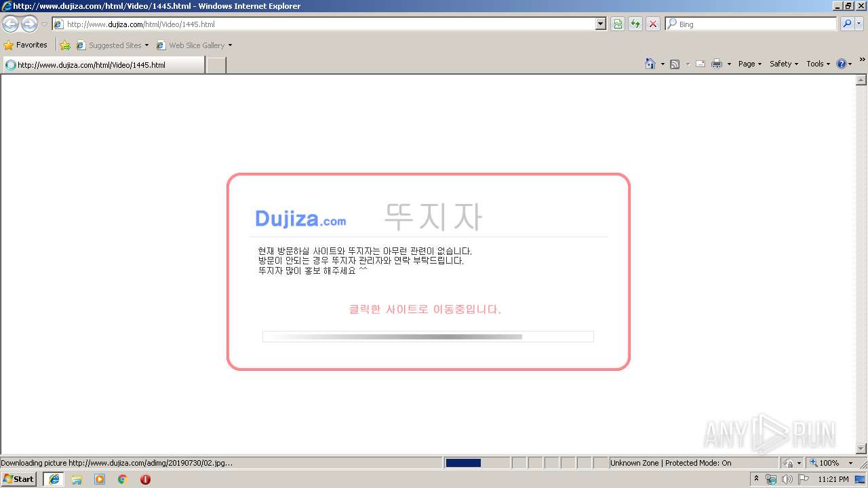The height and width of the screenshot is (488, 868).
Task: Click the redirect loading progress bar
Action: [428, 337]
